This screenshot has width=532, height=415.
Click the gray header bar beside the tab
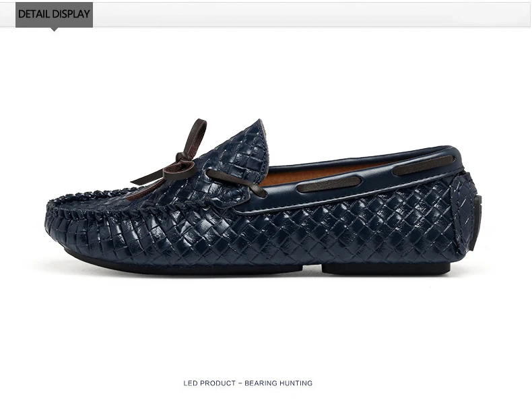(312, 14)
